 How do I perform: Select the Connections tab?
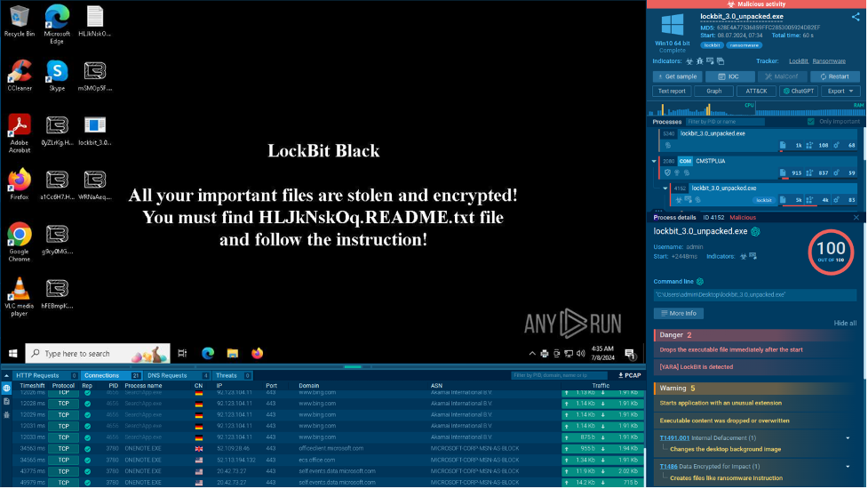tap(111, 376)
